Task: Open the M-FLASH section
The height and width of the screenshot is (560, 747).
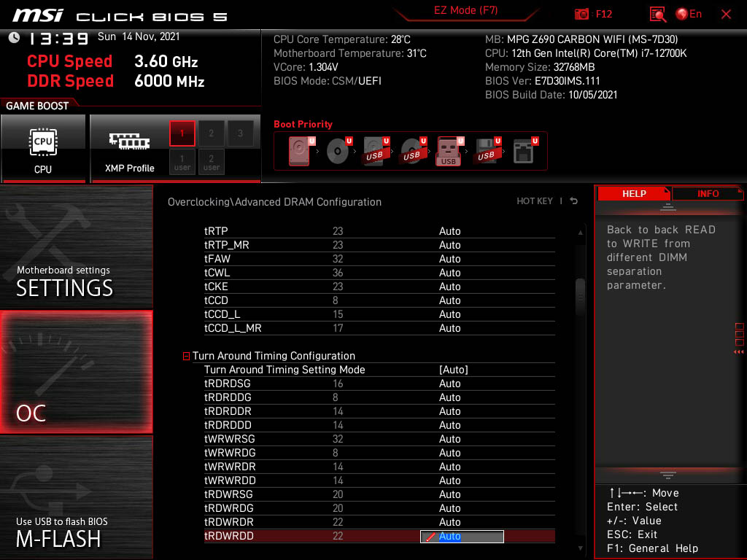Action: (76, 497)
